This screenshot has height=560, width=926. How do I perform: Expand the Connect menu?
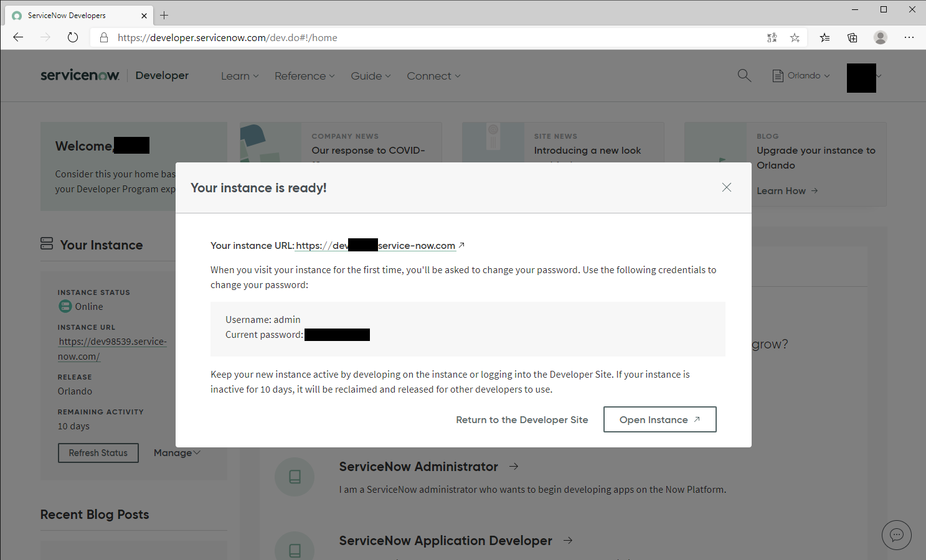pyautogui.click(x=433, y=76)
